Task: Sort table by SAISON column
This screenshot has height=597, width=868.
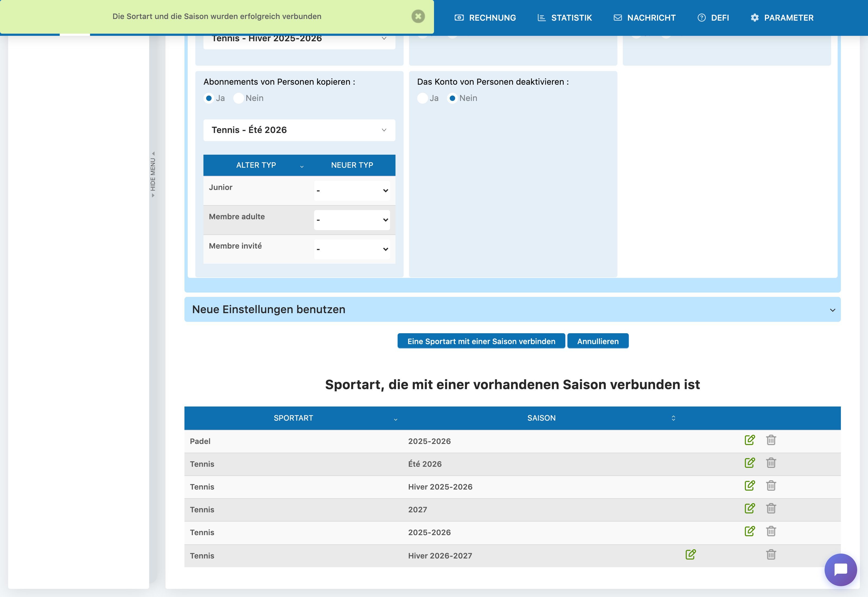Action: point(541,418)
